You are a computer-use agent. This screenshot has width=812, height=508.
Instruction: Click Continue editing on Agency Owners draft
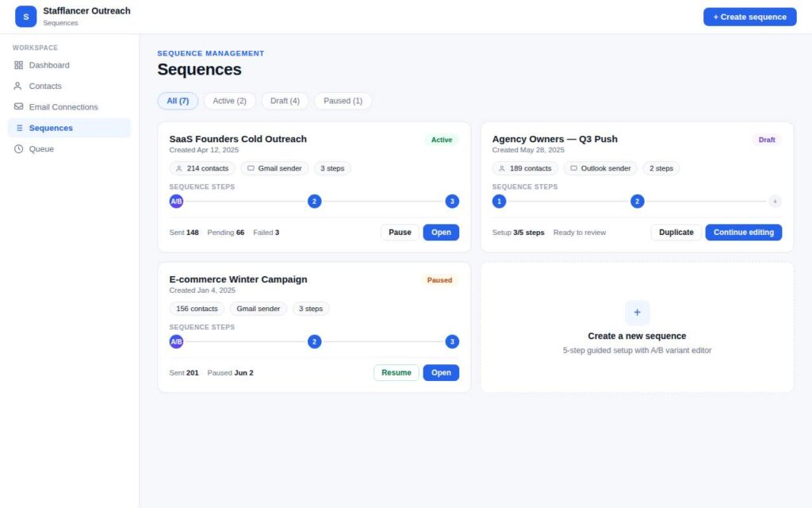[x=743, y=233]
